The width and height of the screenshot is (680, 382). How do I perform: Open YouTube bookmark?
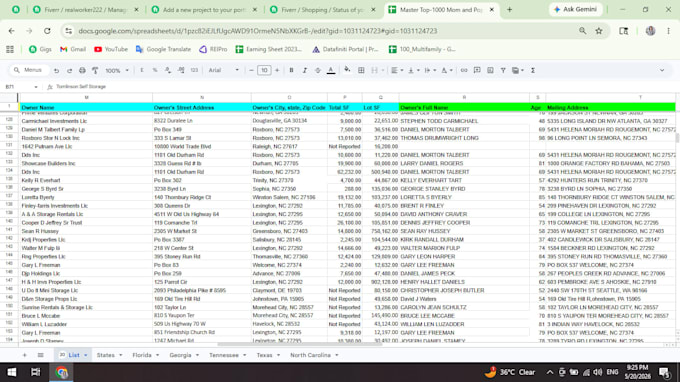pyautogui.click(x=111, y=49)
